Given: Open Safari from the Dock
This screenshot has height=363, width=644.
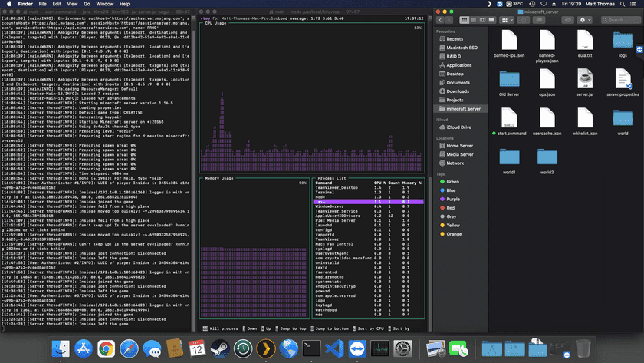Looking at the screenshot, I should [129, 349].
